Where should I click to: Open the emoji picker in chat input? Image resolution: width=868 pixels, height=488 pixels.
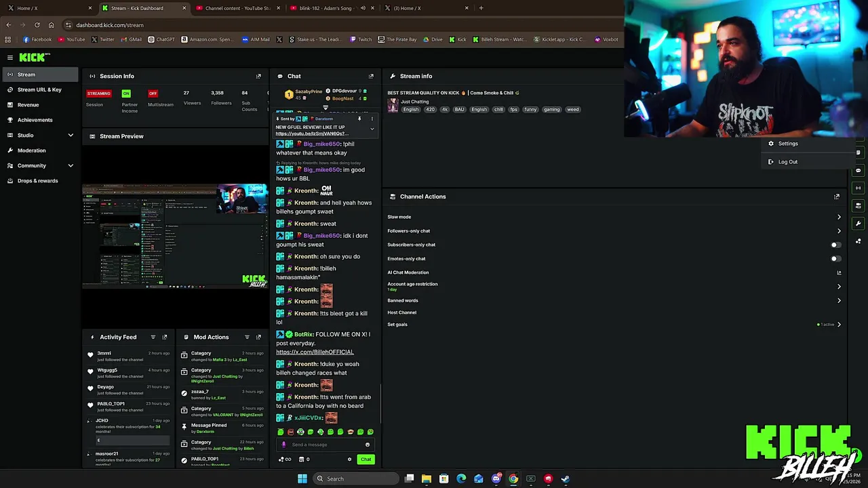pyautogui.click(x=368, y=445)
